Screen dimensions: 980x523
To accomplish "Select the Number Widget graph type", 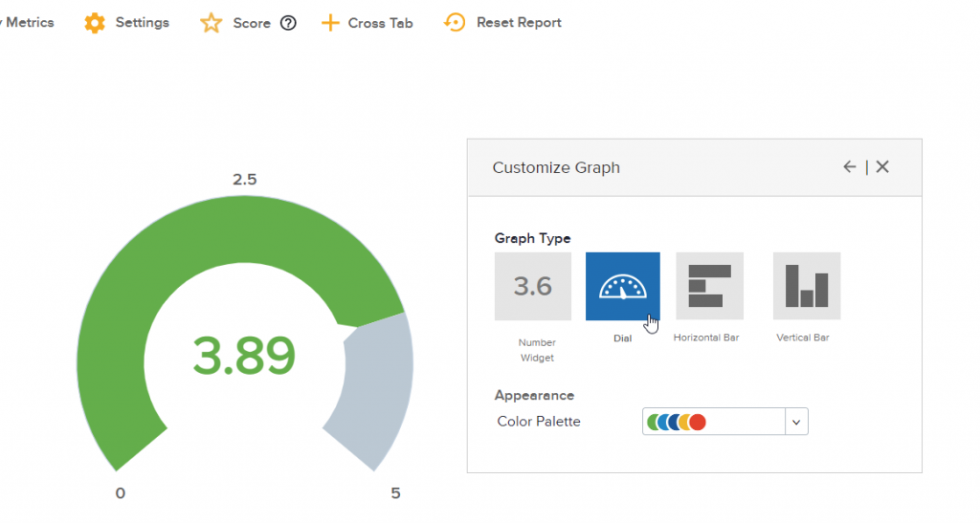I will coord(532,286).
